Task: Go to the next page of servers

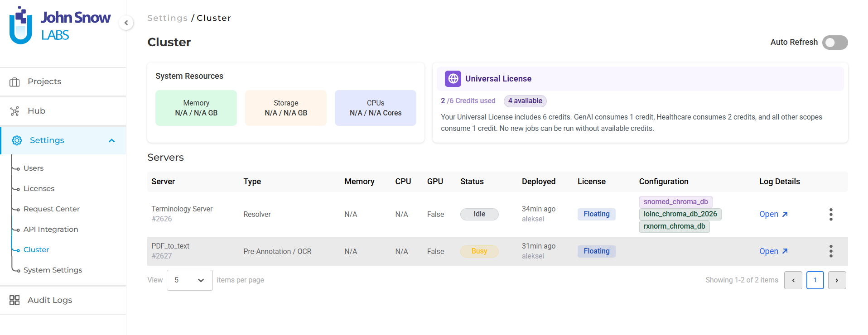Action: tap(836, 280)
